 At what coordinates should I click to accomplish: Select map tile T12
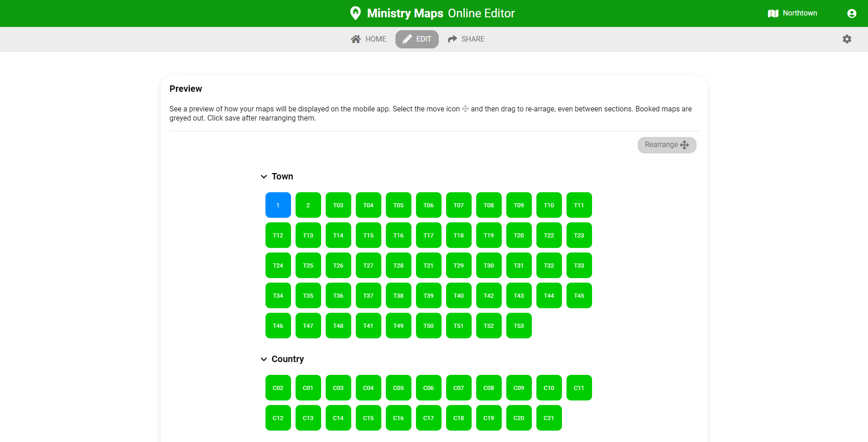tap(278, 235)
